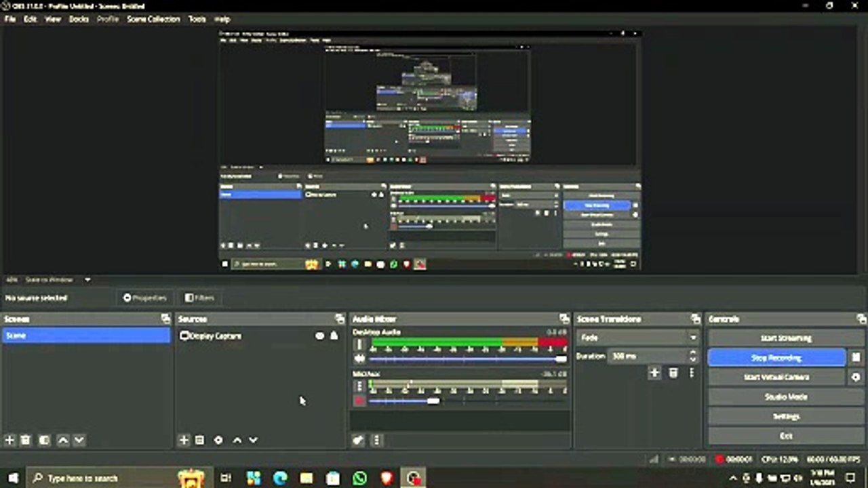This screenshot has height=488, width=868.
Task: Open OBS Settings from Controls
Action: click(785, 416)
